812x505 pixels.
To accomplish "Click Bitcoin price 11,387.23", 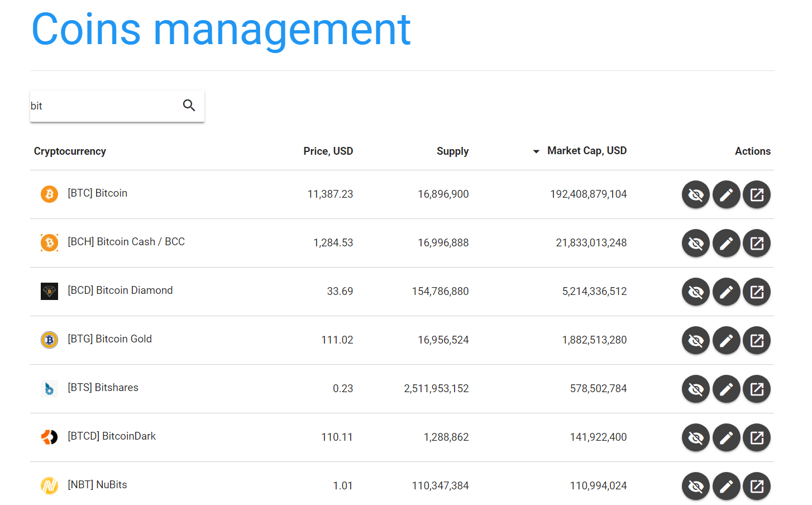I will pos(331,194).
